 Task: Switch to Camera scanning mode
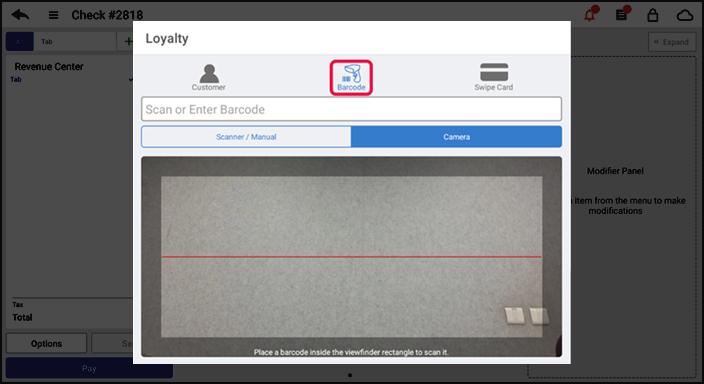(x=456, y=137)
